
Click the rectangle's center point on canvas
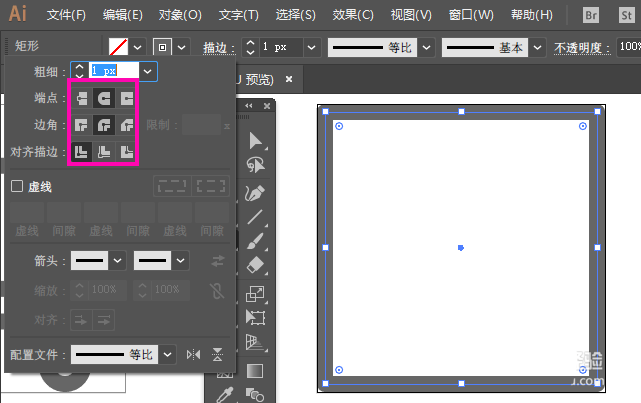point(461,248)
